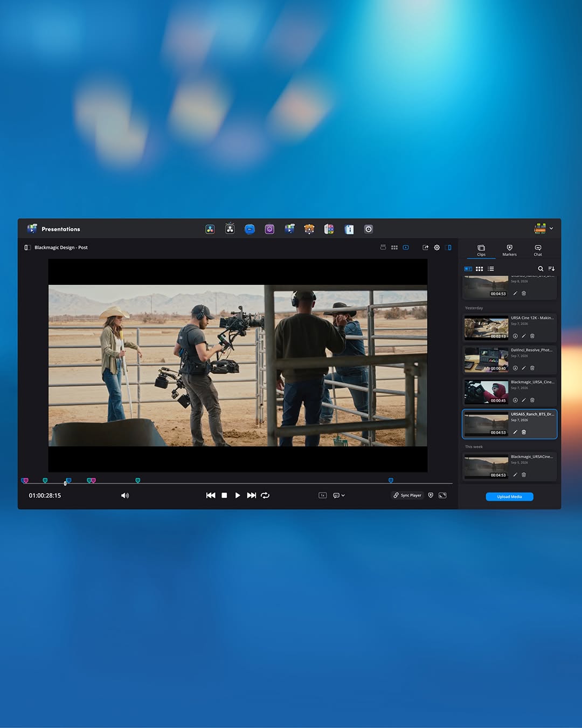The height and width of the screenshot is (728, 582).
Task: Open the orange organization app icon
Action: click(309, 229)
